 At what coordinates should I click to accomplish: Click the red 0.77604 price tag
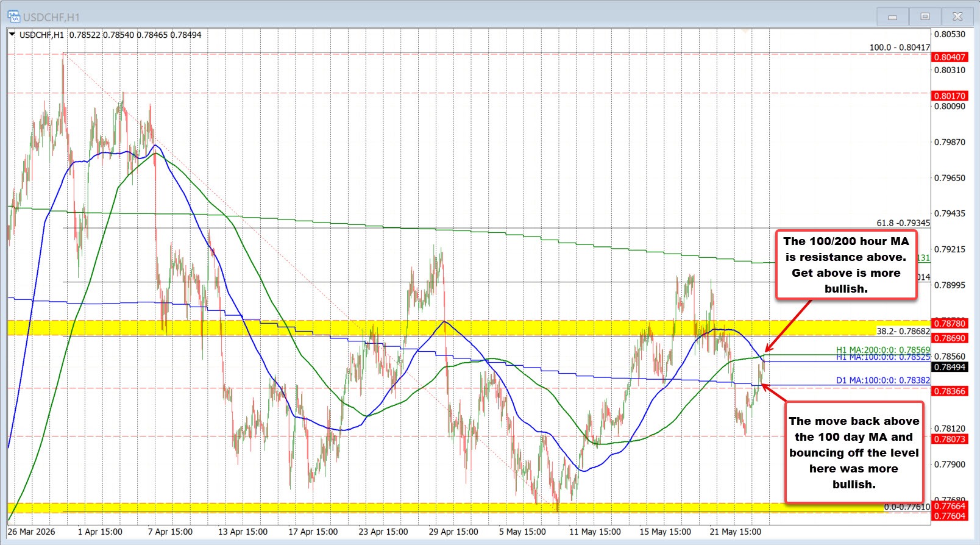[x=950, y=516]
